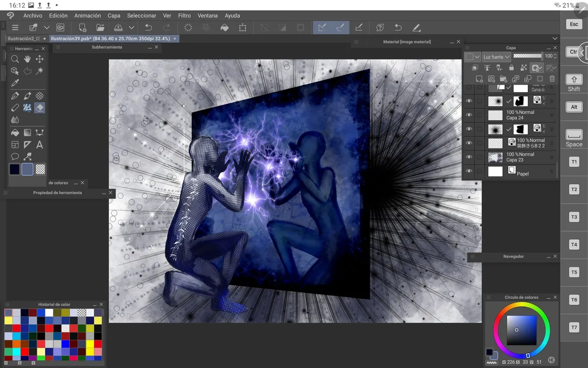Click the Lock layer padlock icon
Viewport: 588px width, 368px height.
511,68
